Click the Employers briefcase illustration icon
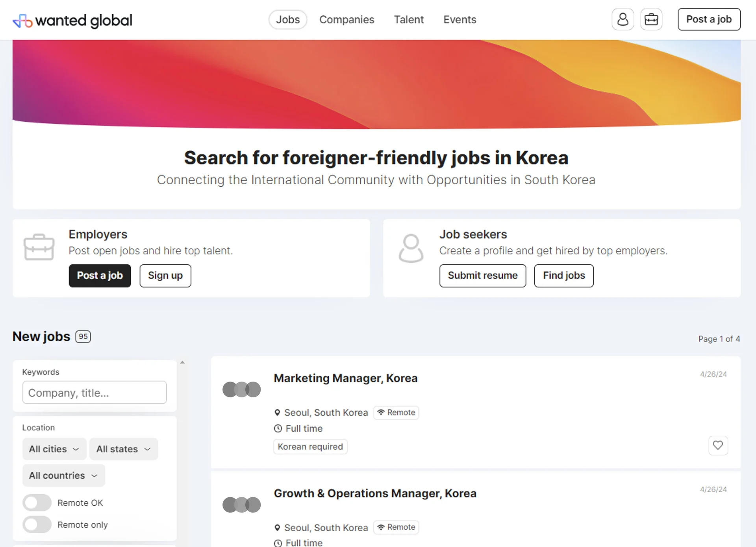This screenshot has height=547, width=756. tap(39, 247)
